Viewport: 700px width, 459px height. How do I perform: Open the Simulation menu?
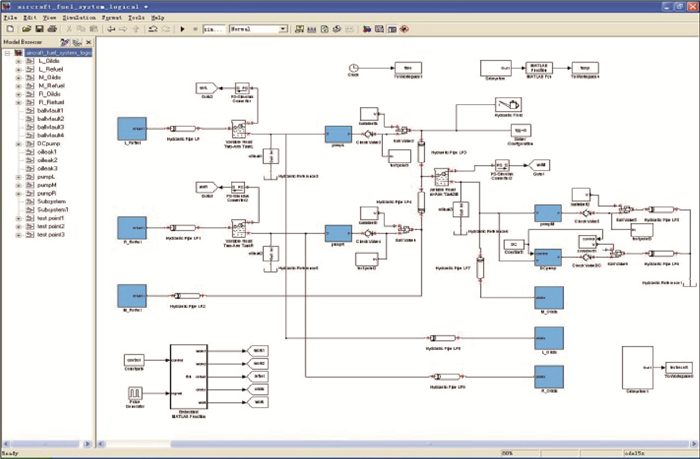click(x=77, y=18)
